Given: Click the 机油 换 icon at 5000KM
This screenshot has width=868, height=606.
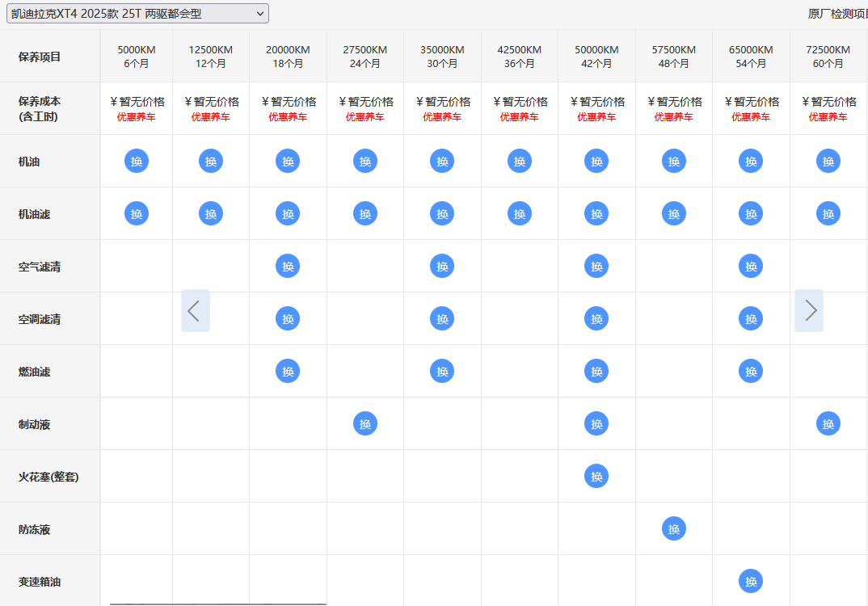Looking at the screenshot, I should point(137,161).
